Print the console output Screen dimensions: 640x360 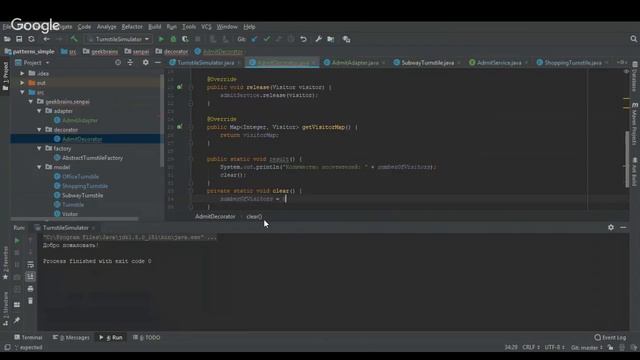pyautogui.click(x=30, y=289)
